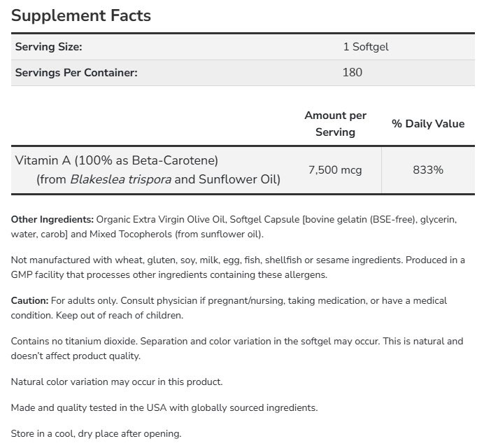484x448 pixels.
Task: Click the 833% daily value cell
Action: 427,169
